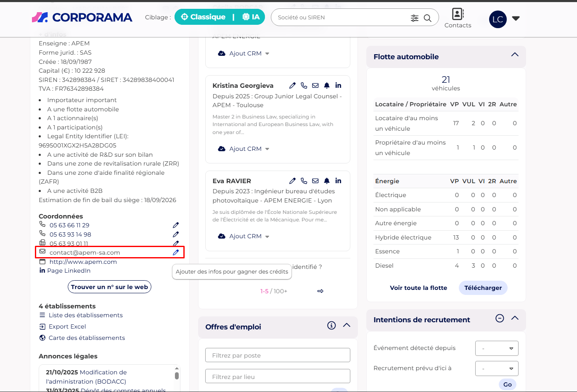Open Liste des établissements
This screenshot has width=577, height=392.
(x=85, y=315)
